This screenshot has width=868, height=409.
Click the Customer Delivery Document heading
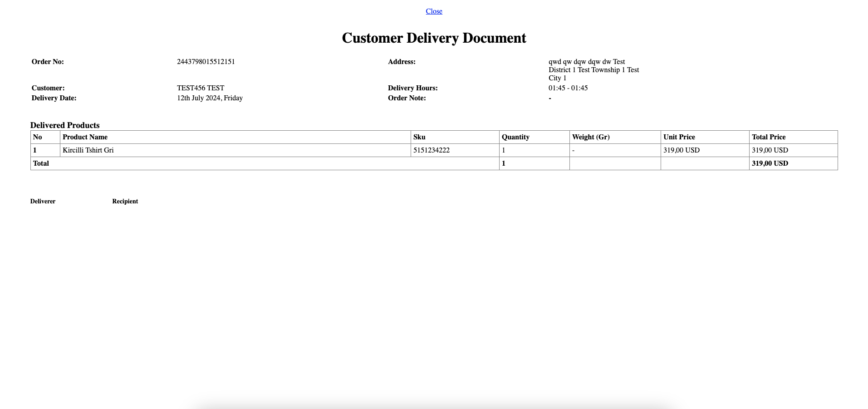tap(434, 38)
